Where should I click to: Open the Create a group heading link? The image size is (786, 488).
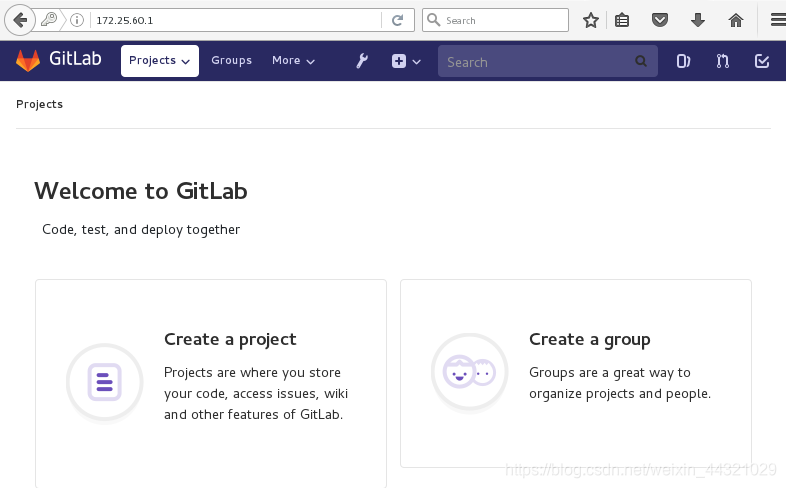pos(590,340)
